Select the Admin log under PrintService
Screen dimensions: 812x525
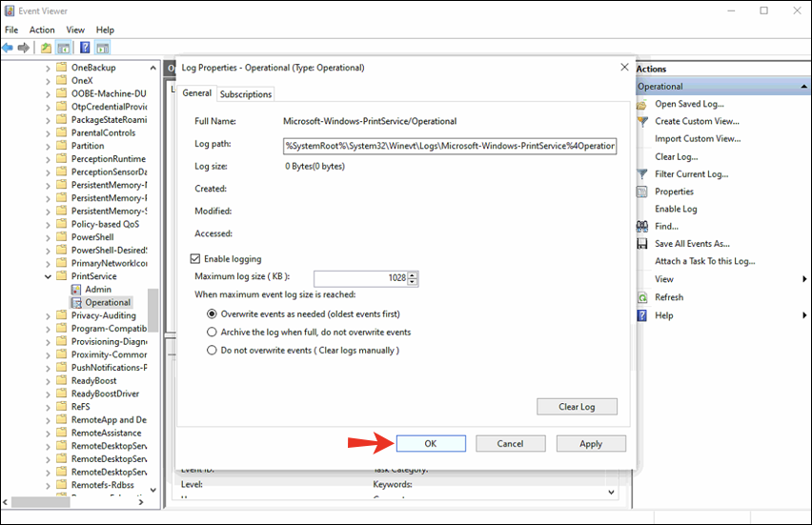click(98, 290)
